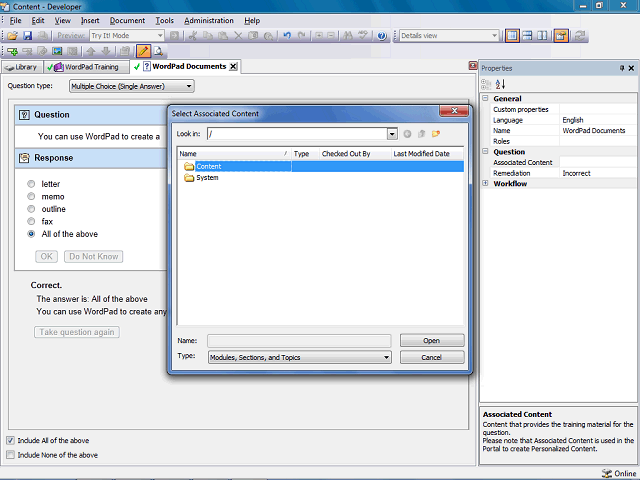Open the Details view dropdown
Viewport: 640px width, 480px height.
[449, 36]
